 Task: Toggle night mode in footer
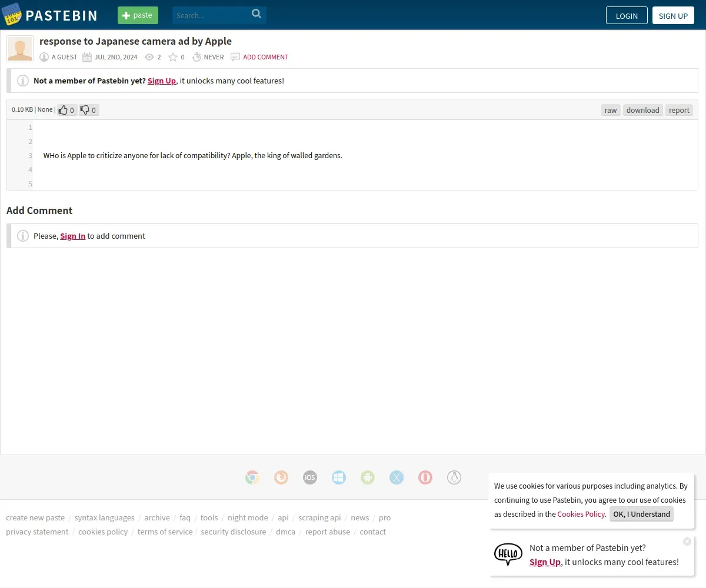point(248,517)
